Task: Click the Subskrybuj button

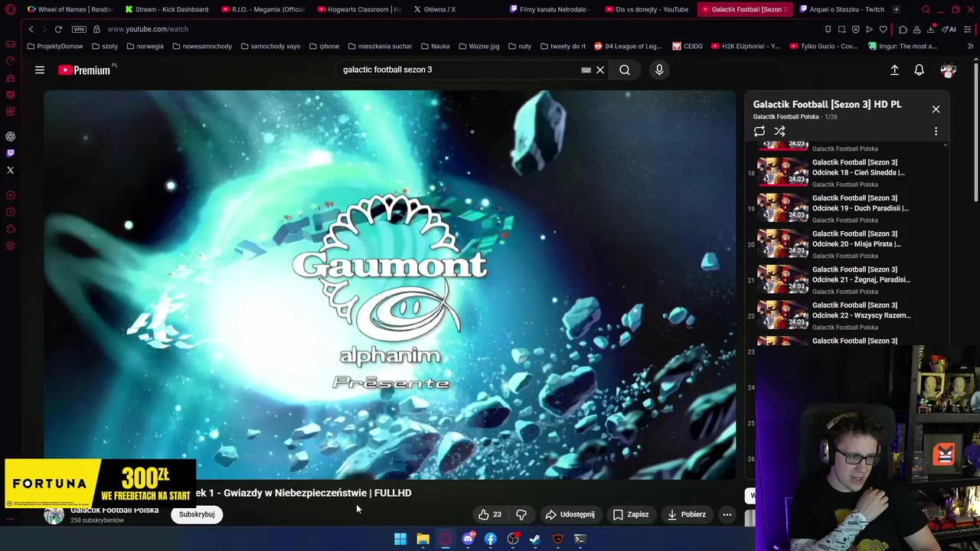Action: [197, 514]
